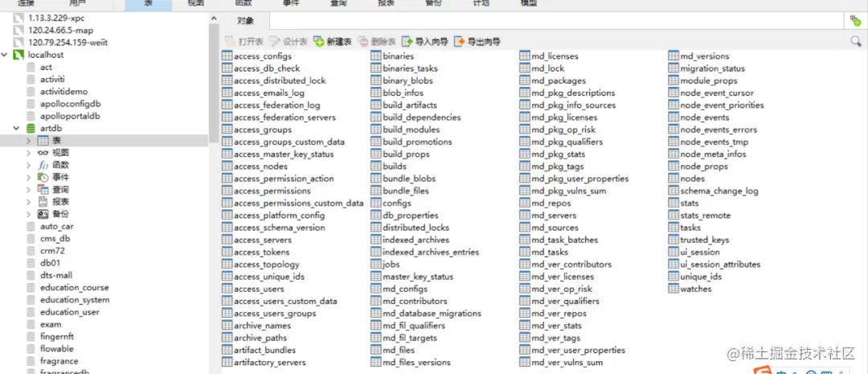Expand the 视图 views node
This screenshot has height=374, width=868.
pyautogui.click(x=29, y=153)
